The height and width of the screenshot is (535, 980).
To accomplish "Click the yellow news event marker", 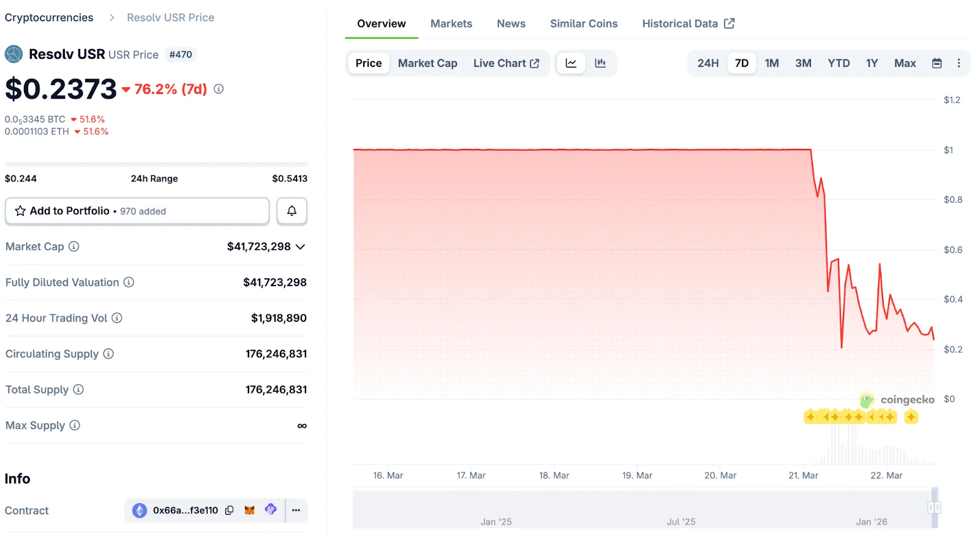I will point(911,417).
